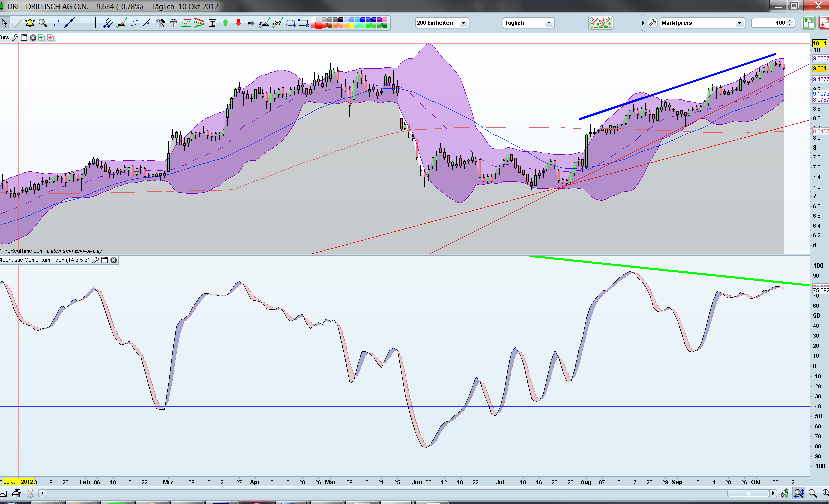Click the printer icon at bottom left
The image size is (829, 504).
17,494
